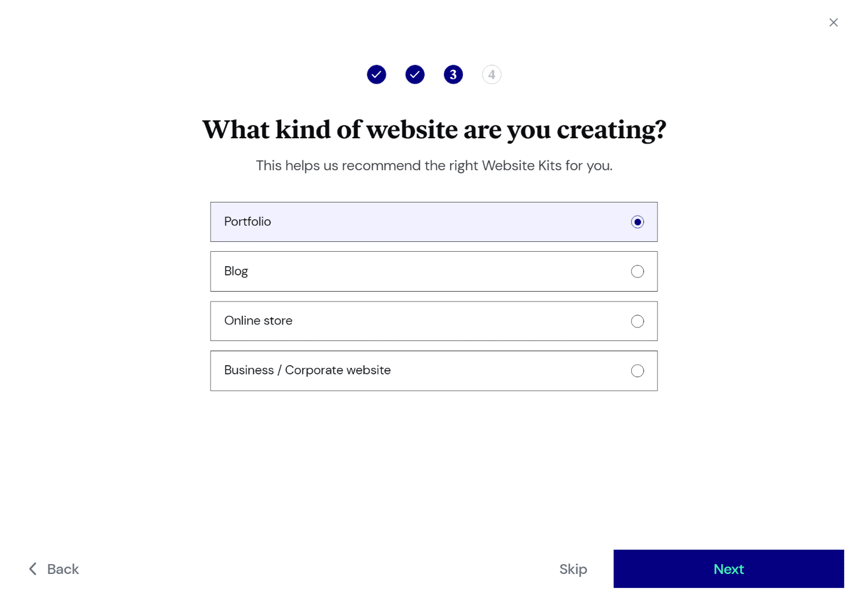Click the Website Kits recommendation subtitle
Image resolution: width=868 pixels, height=611 pixels.
click(434, 165)
